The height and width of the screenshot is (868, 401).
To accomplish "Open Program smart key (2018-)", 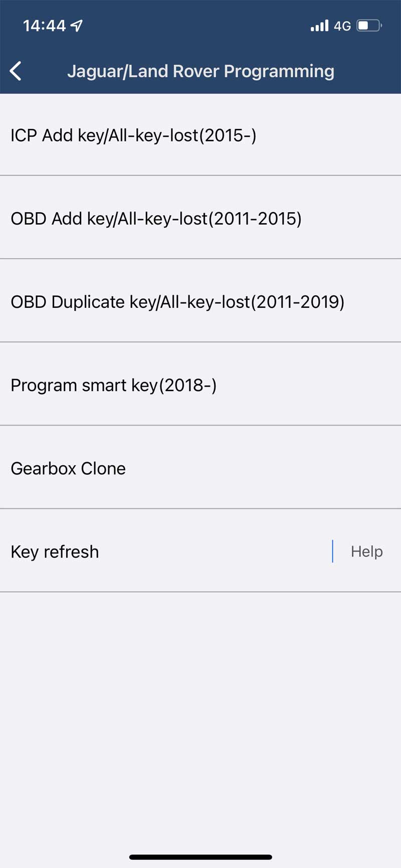I will [114, 385].
